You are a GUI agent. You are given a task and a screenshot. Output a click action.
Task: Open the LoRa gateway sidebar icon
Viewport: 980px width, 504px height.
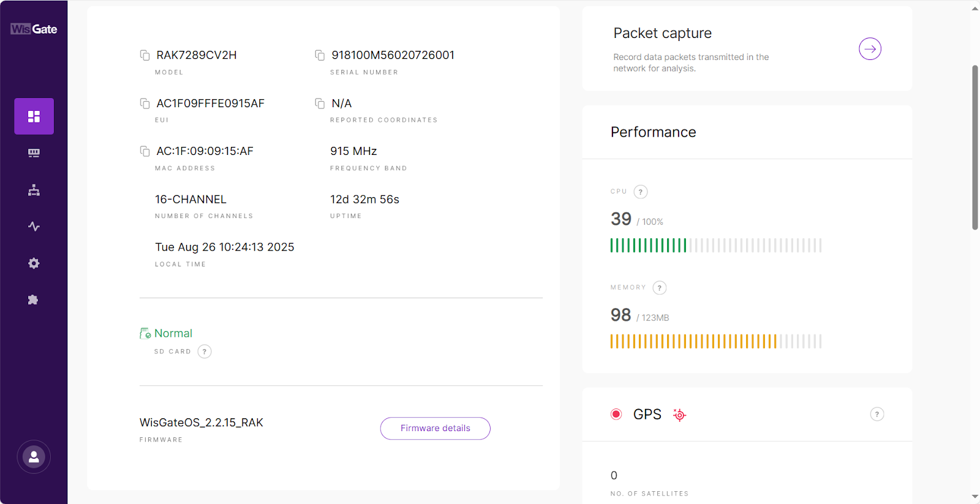[x=34, y=153]
